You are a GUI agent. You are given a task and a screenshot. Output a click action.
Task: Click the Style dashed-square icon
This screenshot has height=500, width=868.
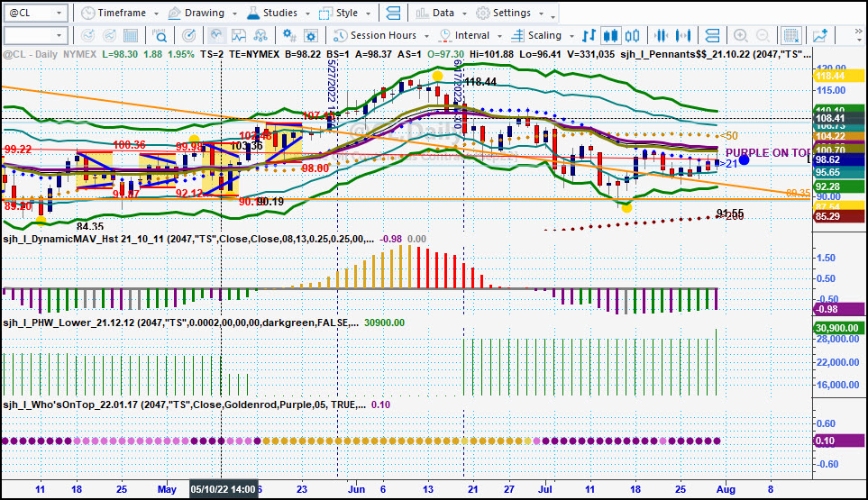pos(325,13)
